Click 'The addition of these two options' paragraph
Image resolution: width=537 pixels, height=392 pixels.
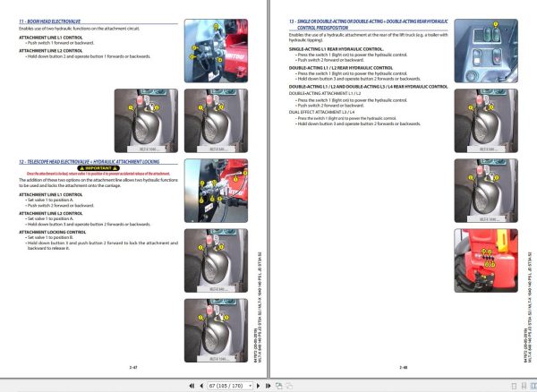point(98,183)
